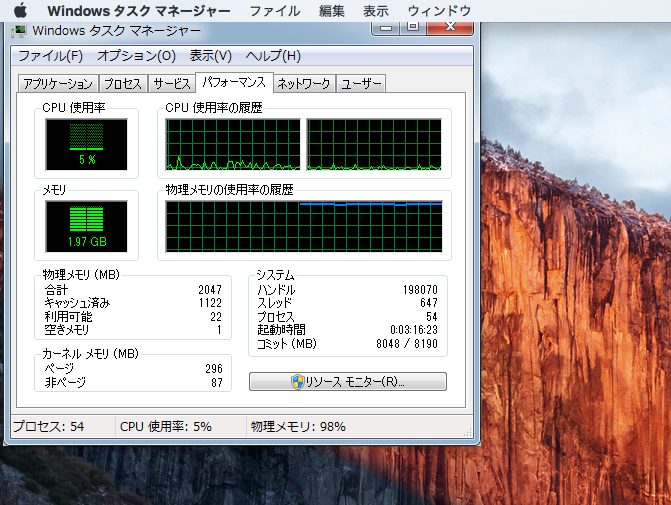The width and height of the screenshot is (671, 505).
Task: Click the status bar CPU 使用率: 5% entry
Action: 166,427
